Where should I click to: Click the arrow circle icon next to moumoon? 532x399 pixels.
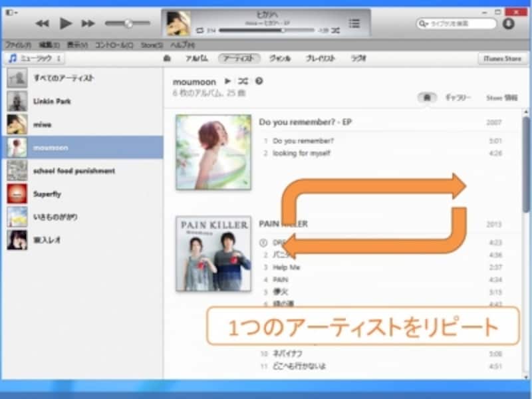click(x=259, y=81)
